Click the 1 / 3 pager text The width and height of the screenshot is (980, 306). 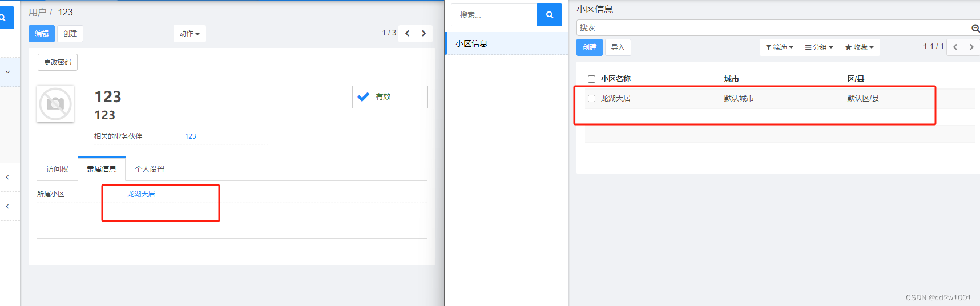coord(389,33)
